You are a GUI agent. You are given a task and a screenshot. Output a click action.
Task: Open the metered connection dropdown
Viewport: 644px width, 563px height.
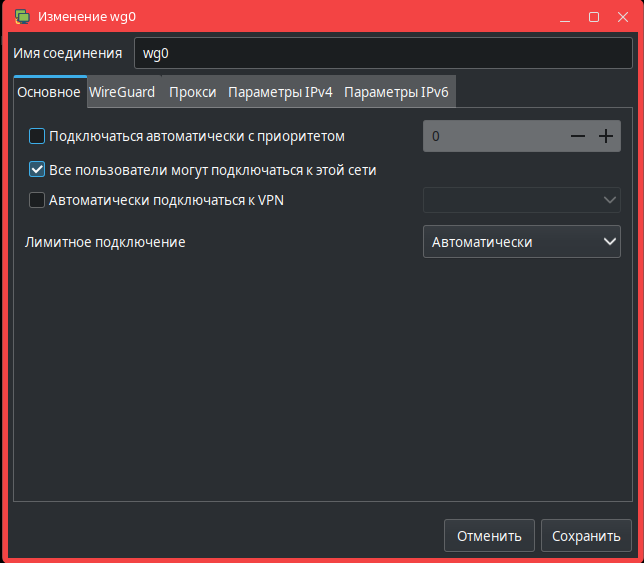[521, 242]
